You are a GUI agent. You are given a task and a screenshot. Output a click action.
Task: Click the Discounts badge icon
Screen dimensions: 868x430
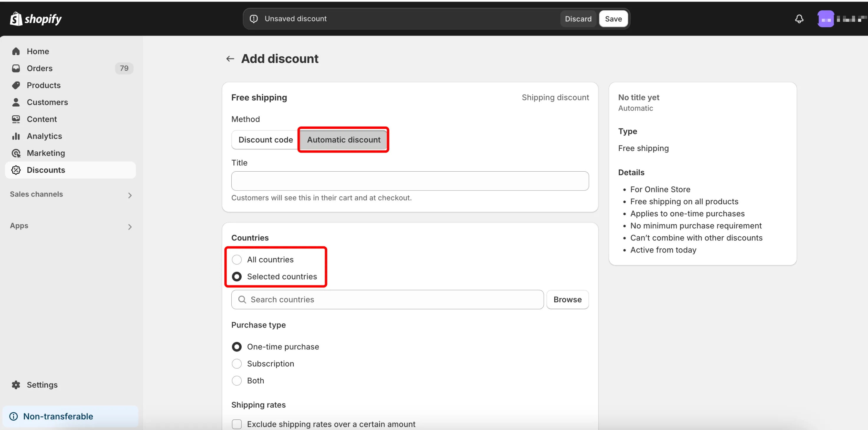pos(16,170)
